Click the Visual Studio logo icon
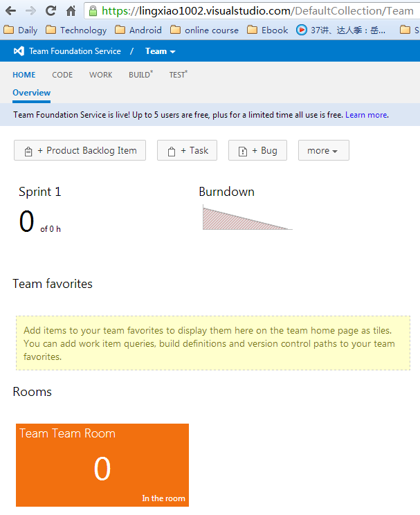This screenshot has height=515, width=420. click(19, 51)
